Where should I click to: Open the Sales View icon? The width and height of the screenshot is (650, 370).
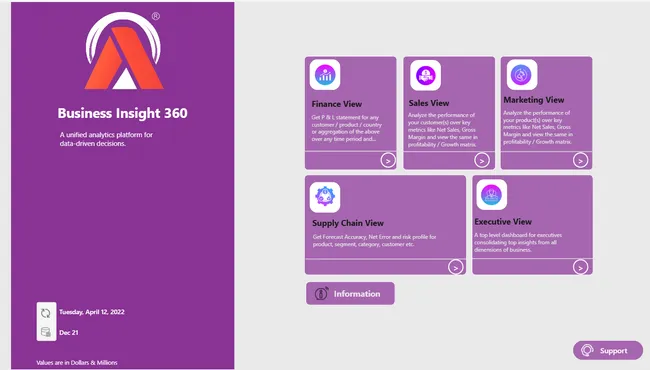425,75
